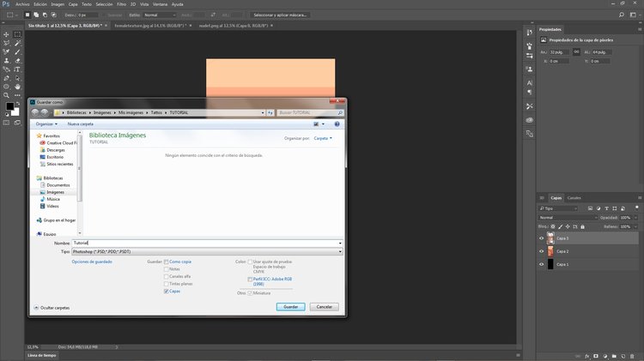Toggle Quick Mask mode icon
644x361 pixels.
tap(6, 123)
